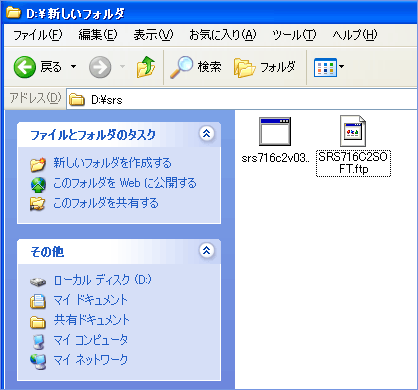Click このフォルダを共有する link

pos(106,203)
